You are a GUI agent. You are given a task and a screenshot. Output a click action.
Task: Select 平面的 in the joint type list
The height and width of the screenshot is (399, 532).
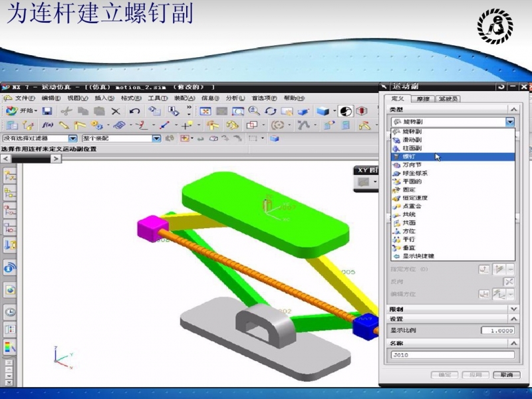coord(453,182)
